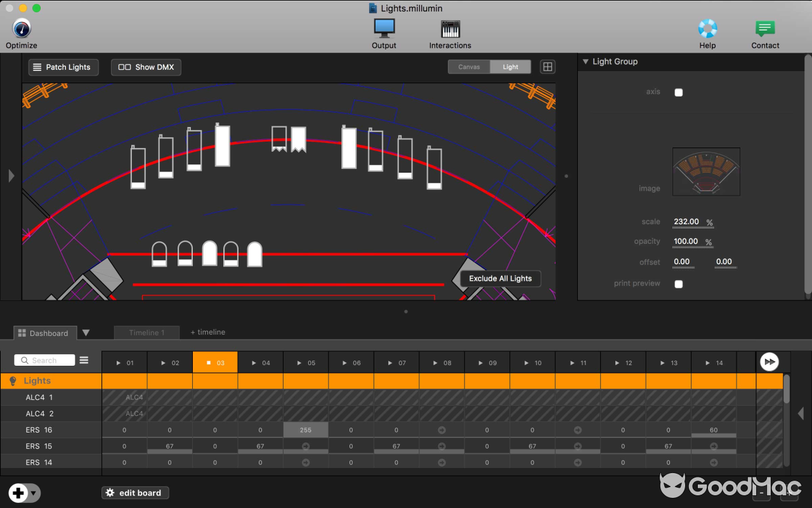Screen dimensions: 812x508
Task: Click the Search input field
Action: [x=46, y=360]
